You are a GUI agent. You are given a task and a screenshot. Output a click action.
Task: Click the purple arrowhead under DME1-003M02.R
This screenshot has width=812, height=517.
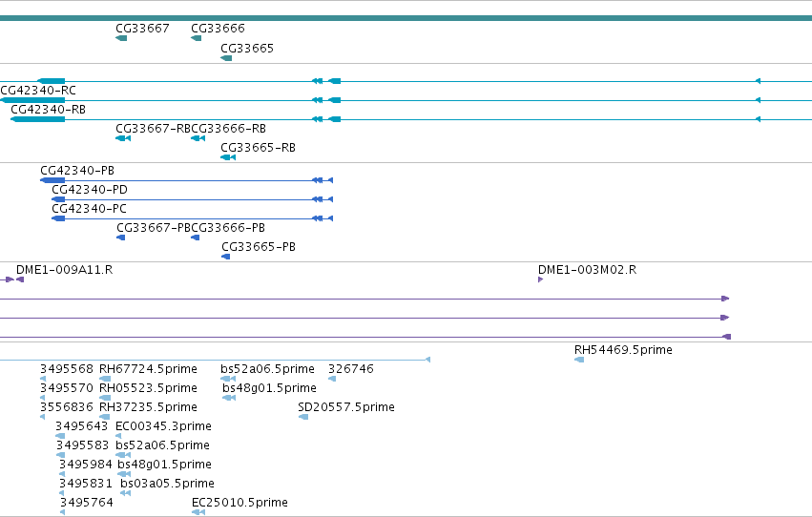(541, 279)
